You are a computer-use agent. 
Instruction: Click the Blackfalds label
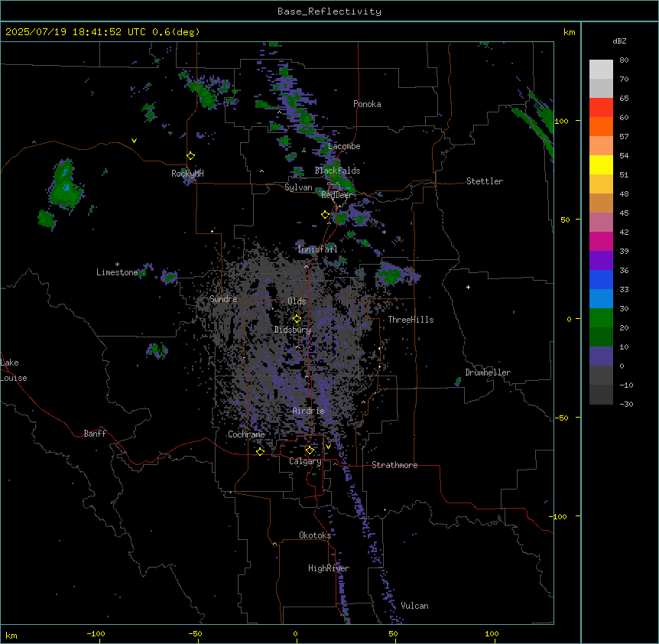tap(337, 171)
